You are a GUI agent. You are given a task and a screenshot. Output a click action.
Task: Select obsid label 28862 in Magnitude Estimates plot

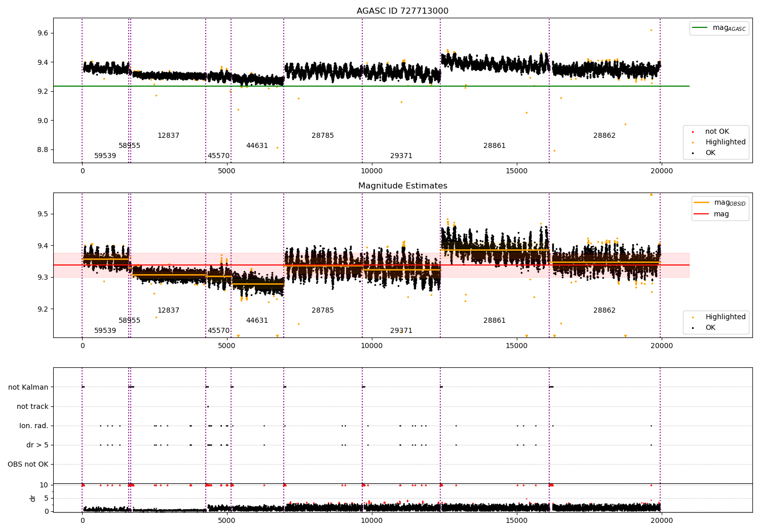click(x=604, y=311)
